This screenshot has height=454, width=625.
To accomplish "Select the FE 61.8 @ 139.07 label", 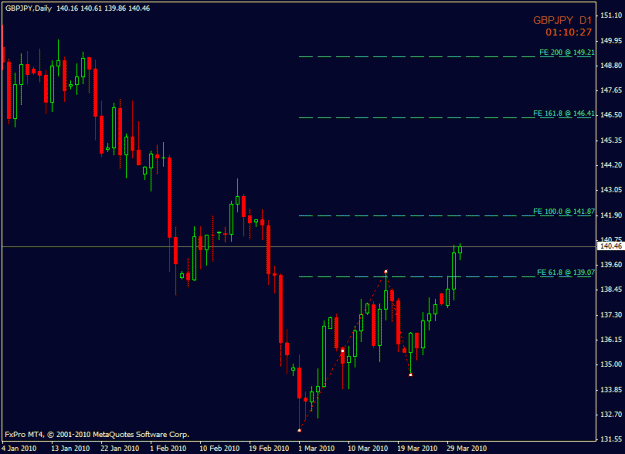I will [566, 272].
